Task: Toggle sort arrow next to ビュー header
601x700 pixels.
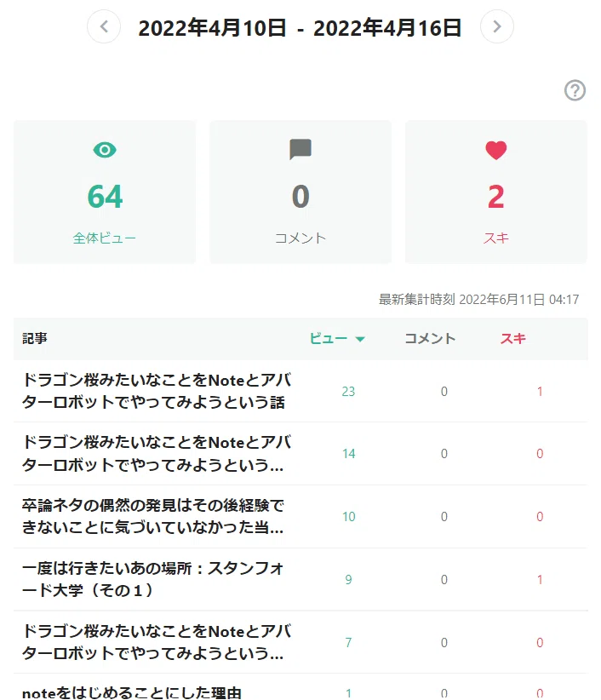Action: tap(360, 339)
